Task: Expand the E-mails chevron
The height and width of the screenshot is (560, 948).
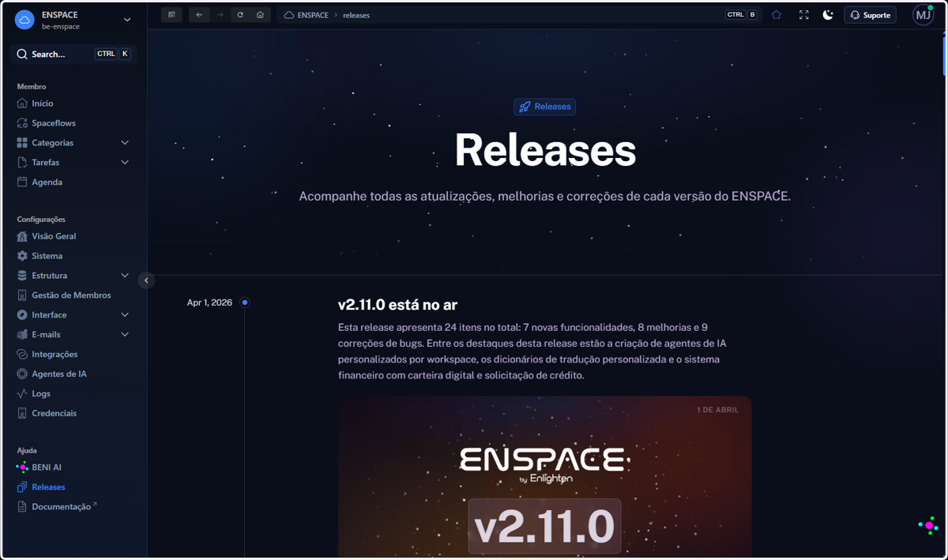Action: [x=125, y=334]
